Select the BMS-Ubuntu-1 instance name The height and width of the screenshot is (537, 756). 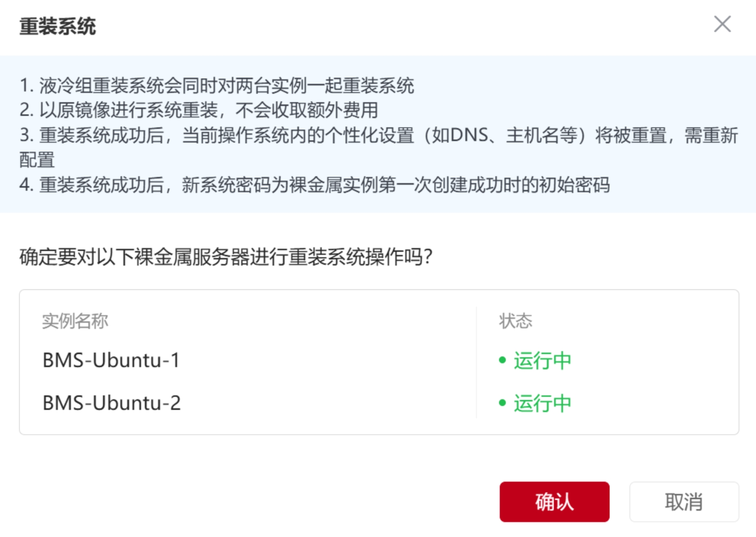coord(111,360)
